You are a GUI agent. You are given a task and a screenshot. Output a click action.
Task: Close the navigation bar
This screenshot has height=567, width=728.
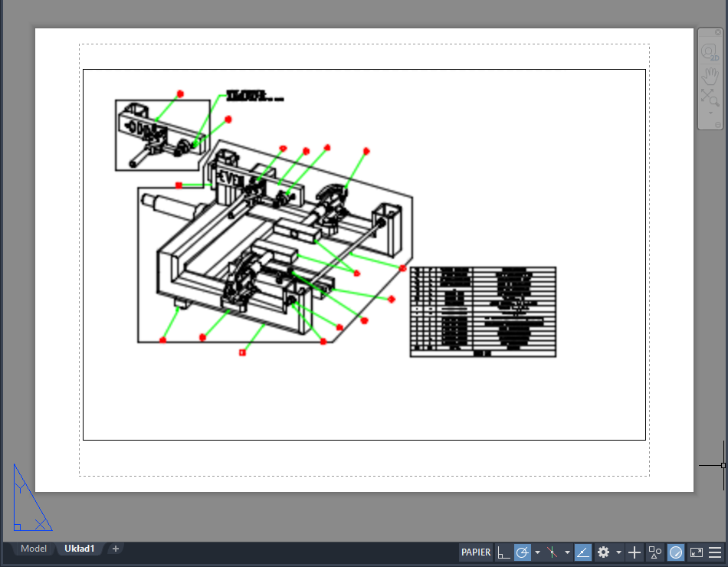point(718,32)
